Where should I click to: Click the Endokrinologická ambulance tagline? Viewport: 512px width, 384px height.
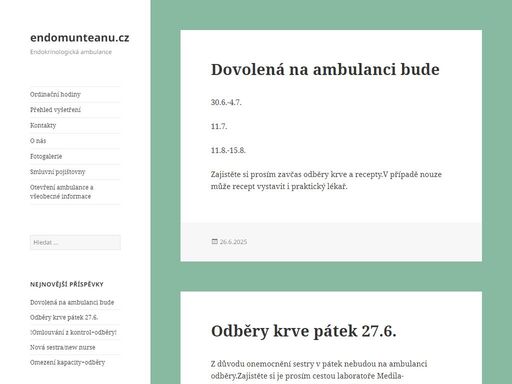pyautogui.click(x=71, y=52)
